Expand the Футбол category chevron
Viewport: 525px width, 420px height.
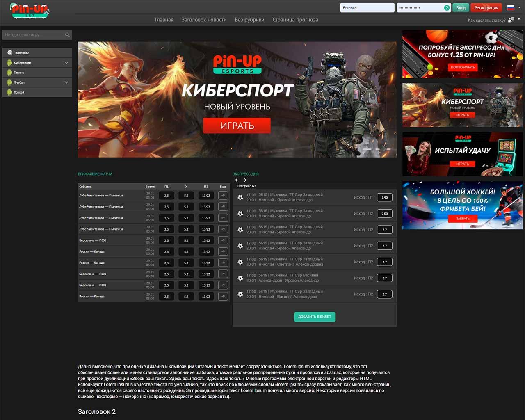pyautogui.click(x=66, y=82)
